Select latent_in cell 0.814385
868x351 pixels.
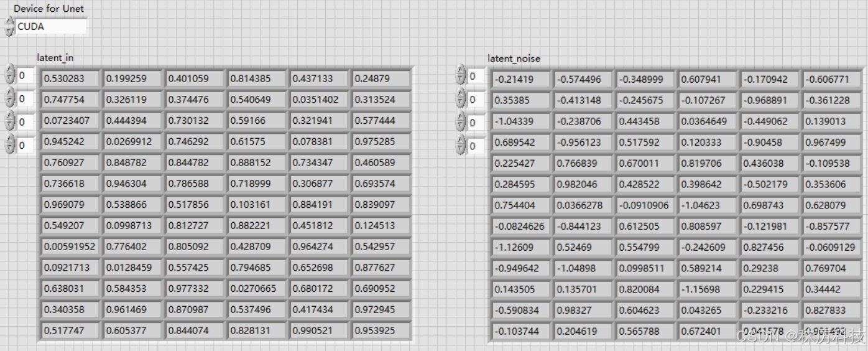click(x=257, y=78)
